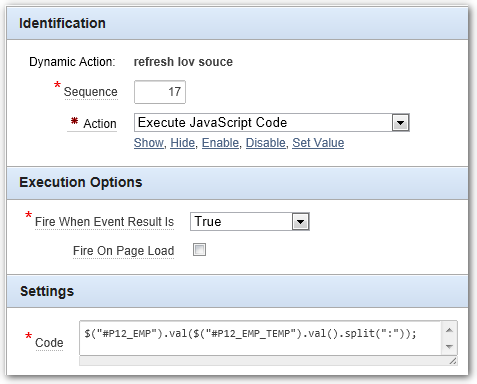Click the Code area scroll up arrow

pyautogui.click(x=449, y=330)
